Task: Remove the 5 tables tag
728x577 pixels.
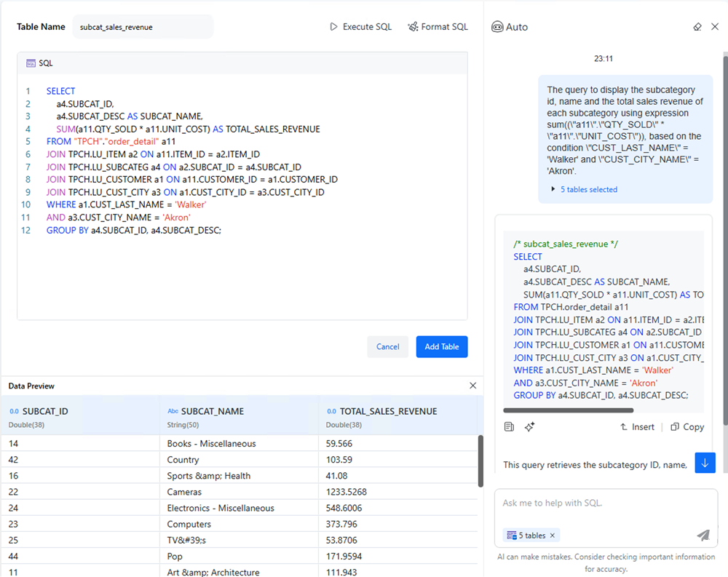Action: tap(553, 536)
